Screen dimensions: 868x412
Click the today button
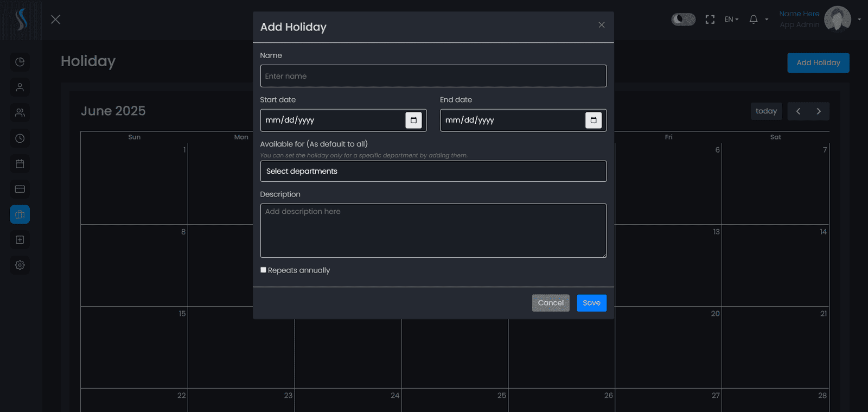(767, 111)
